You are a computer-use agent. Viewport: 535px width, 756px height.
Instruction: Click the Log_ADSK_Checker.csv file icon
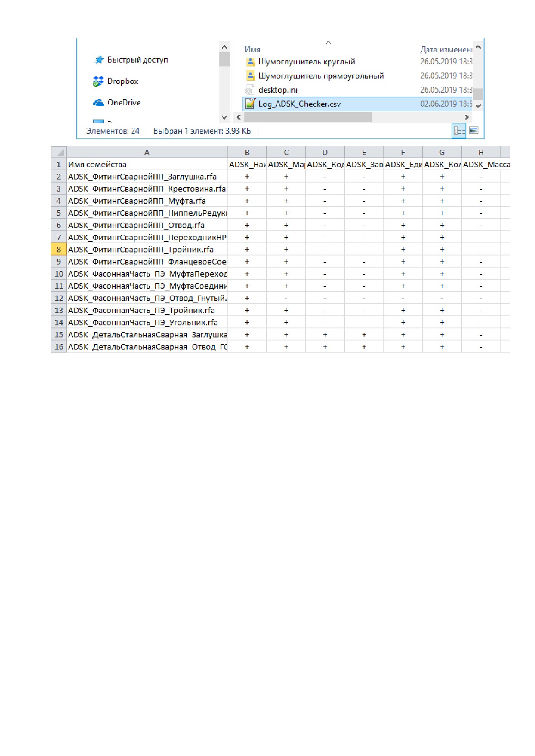coord(250,104)
